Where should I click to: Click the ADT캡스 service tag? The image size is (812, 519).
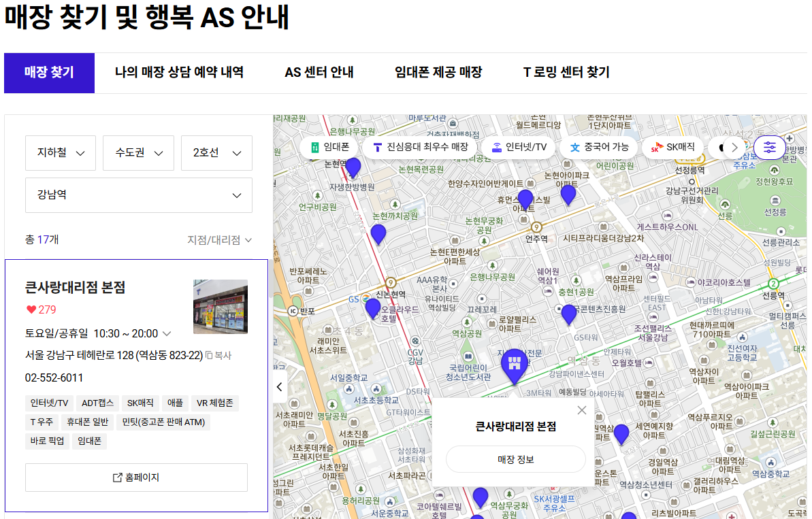98,403
